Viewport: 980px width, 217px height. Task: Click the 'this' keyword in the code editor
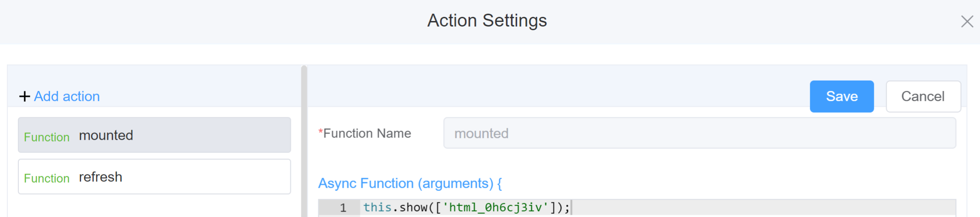click(x=377, y=208)
